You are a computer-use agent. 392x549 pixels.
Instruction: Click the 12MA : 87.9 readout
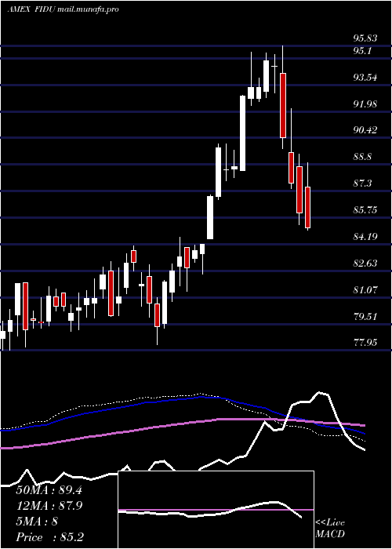[x=49, y=506]
